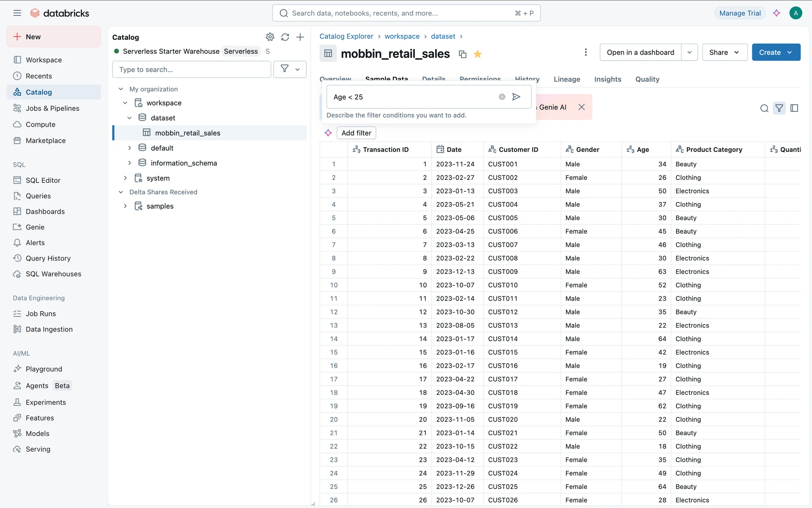Open the search icon above the data table
The width and height of the screenshot is (812, 508).
coord(764,108)
